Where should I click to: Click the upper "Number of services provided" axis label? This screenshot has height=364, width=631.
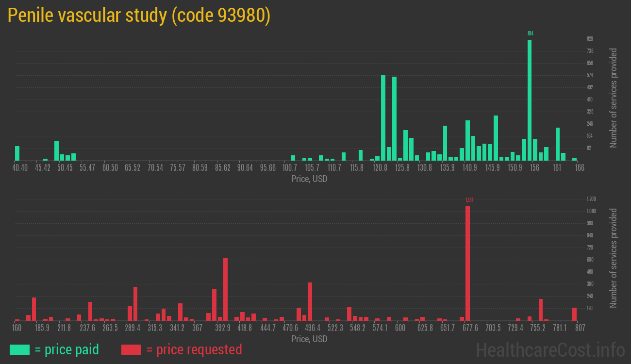[x=614, y=98]
